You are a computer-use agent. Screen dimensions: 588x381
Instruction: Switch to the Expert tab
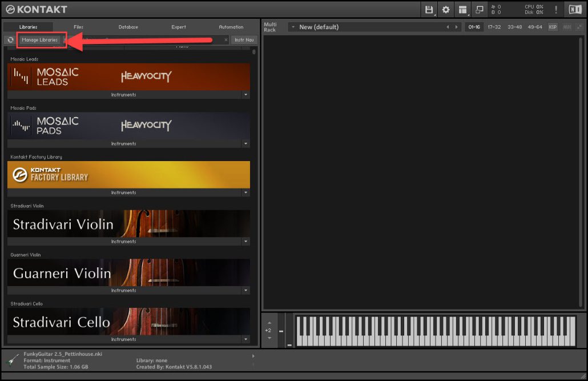click(179, 27)
